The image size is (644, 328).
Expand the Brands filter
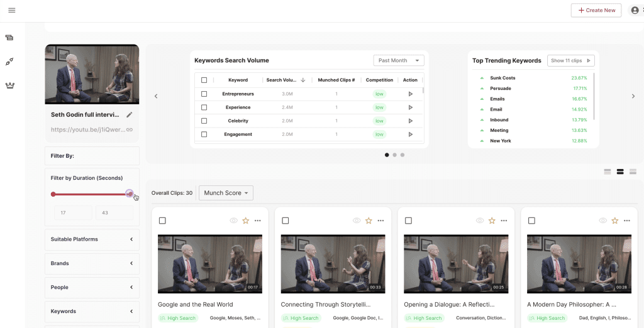[92, 263]
